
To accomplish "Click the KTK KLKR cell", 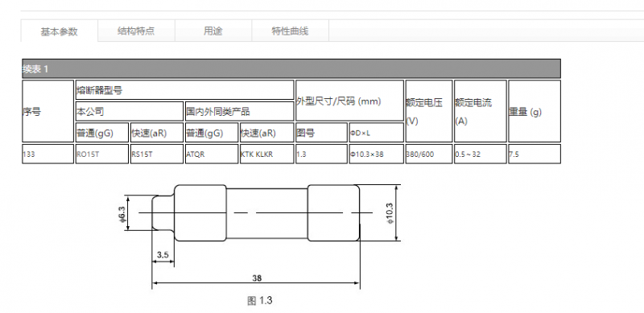I will pyautogui.click(x=267, y=154).
